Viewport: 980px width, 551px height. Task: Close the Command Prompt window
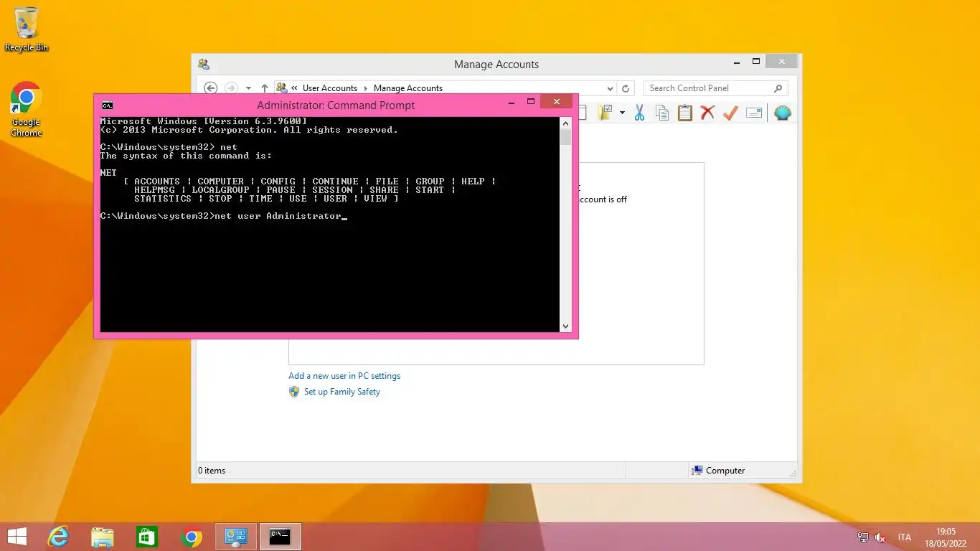(557, 102)
